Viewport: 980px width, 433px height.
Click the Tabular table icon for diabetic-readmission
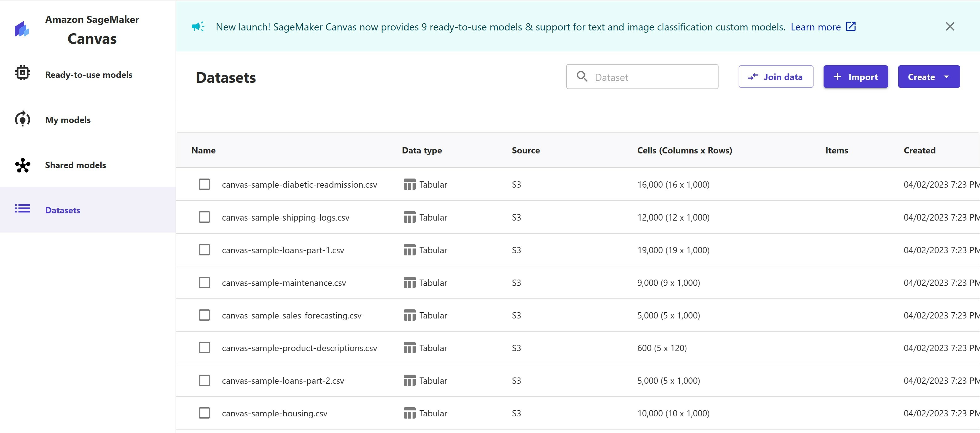click(x=409, y=185)
